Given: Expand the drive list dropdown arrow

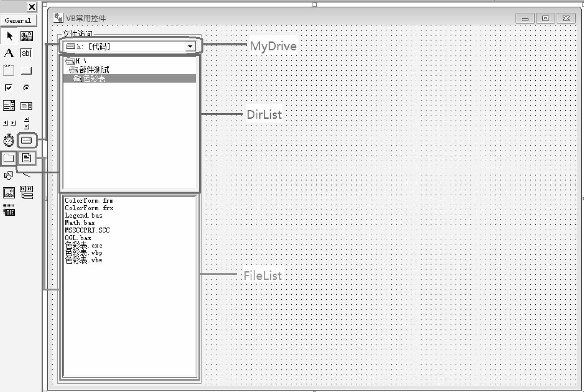Looking at the screenshot, I should [x=190, y=46].
